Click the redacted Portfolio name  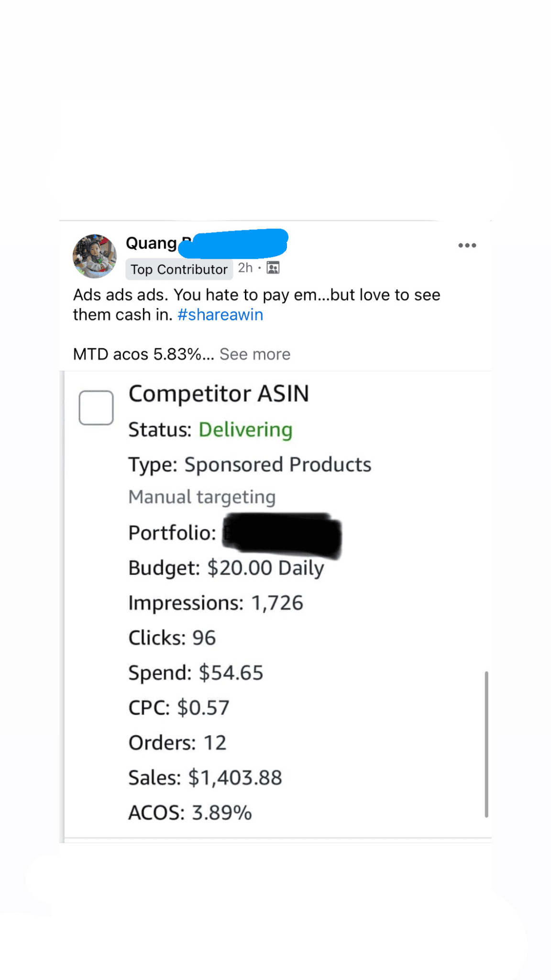282,535
